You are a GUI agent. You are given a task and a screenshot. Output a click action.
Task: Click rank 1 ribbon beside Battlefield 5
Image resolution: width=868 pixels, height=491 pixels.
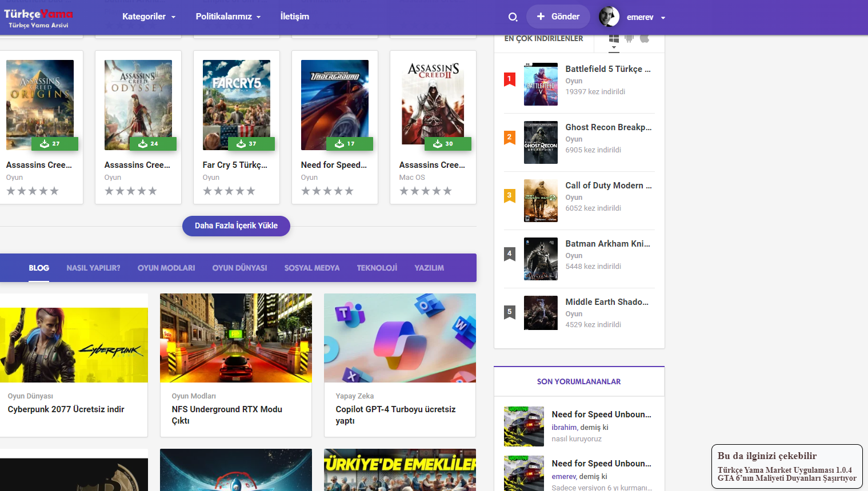pyautogui.click(x=510, y=79)
